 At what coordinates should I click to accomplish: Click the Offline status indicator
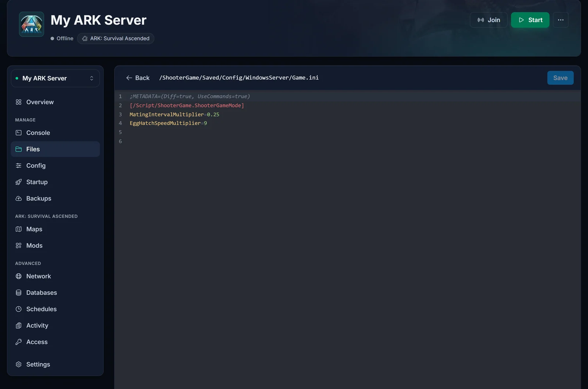pos(62,39)
